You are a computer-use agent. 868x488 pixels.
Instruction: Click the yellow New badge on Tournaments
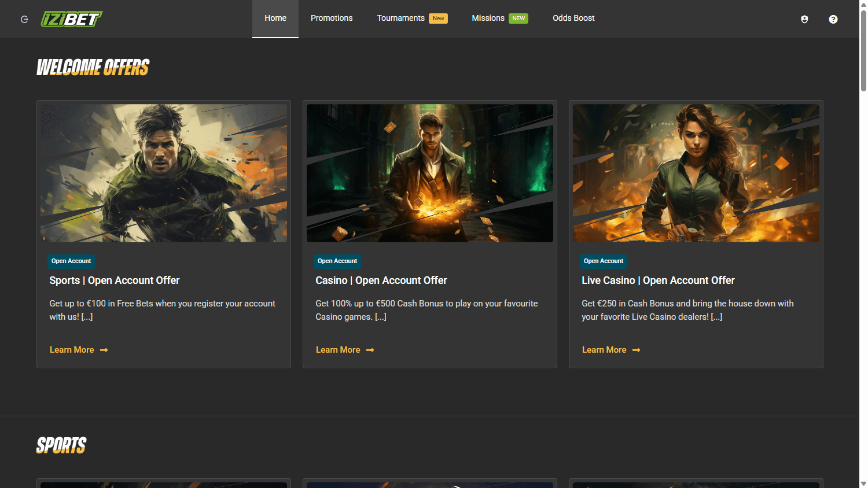(x=438, y=19)
